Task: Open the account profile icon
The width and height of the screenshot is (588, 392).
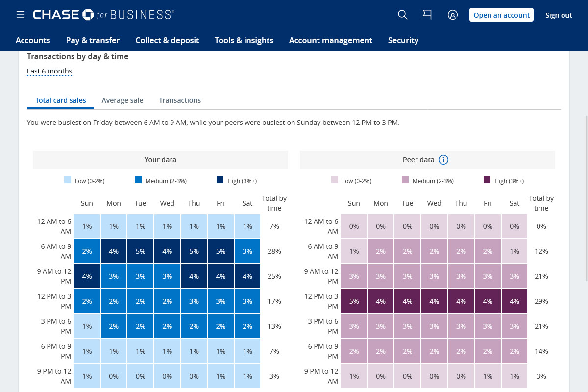Action: click(453, 15)
